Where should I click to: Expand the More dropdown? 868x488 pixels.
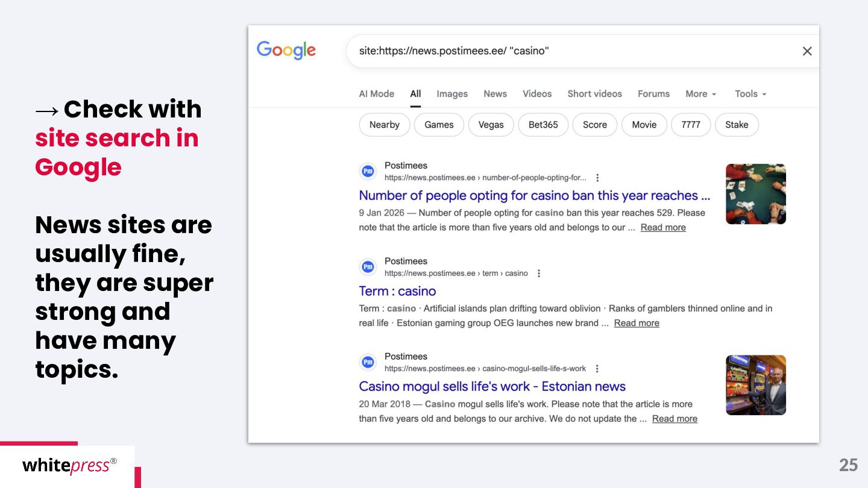click(700, 94)
